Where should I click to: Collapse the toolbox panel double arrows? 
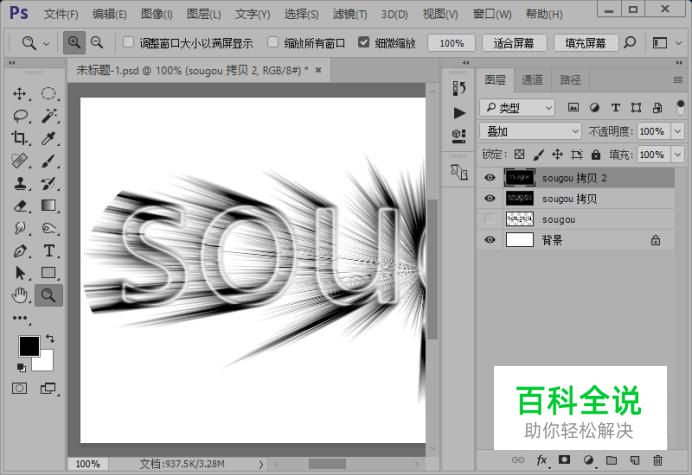coord(12,63)
